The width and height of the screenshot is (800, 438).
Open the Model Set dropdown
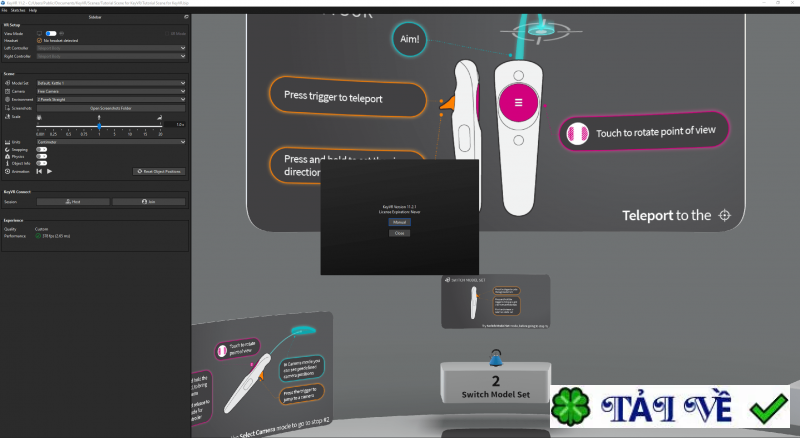[111, 83]
